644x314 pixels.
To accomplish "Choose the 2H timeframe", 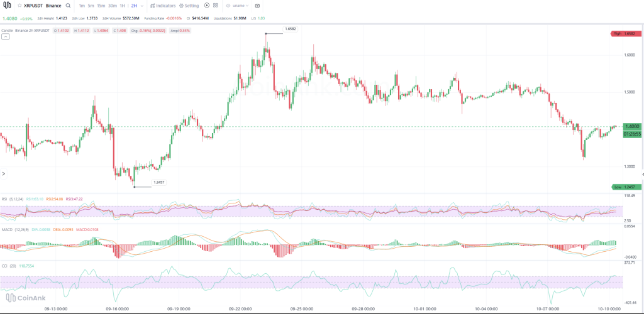I will [135, 6].
